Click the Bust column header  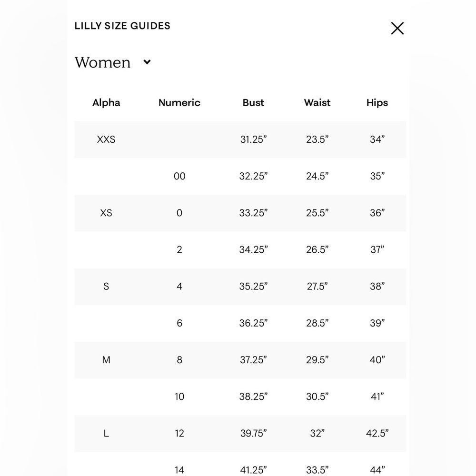[x=253, y=103]
